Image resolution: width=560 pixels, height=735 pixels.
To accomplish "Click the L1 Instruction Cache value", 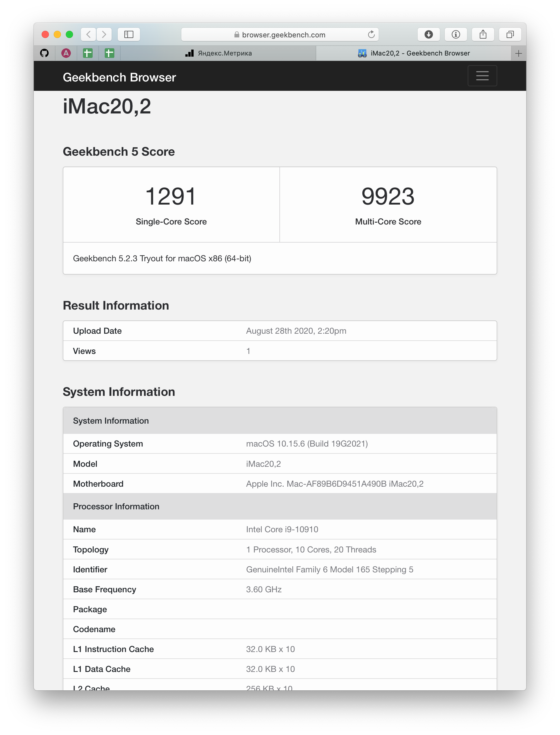I will click(x=270, y=649).
